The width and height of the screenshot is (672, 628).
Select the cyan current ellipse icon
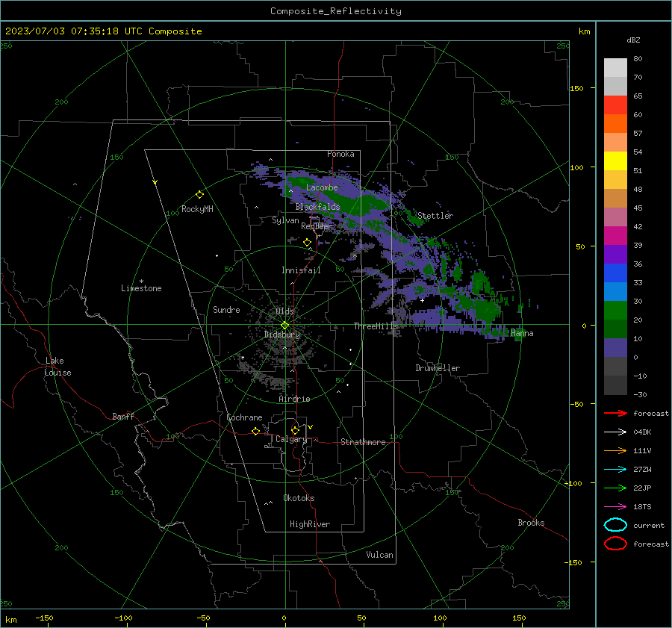click(615, 525)
